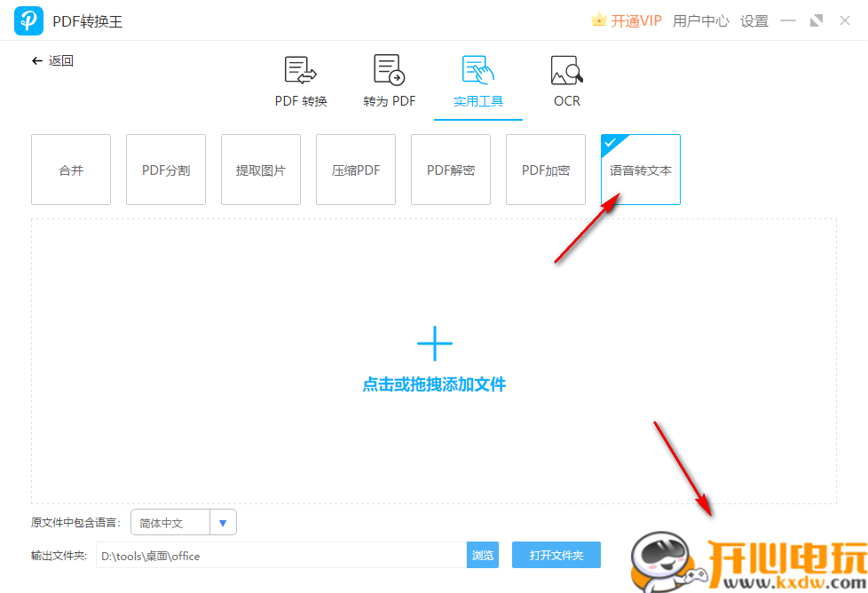Image resolution: width=868 pixels, height=593 pixels.
Task: Open the 设置 settings menu
Action: (x=754, y=20)
